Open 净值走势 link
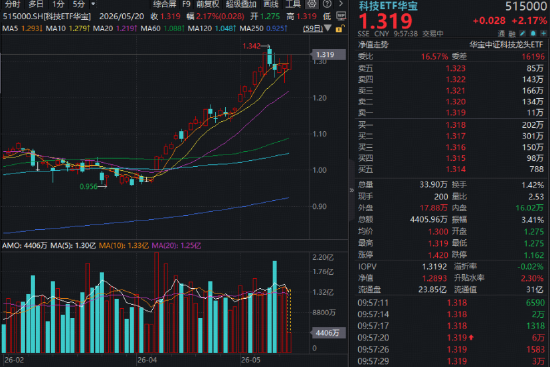The width and height of the screenshot is (550, 367). 373,45
